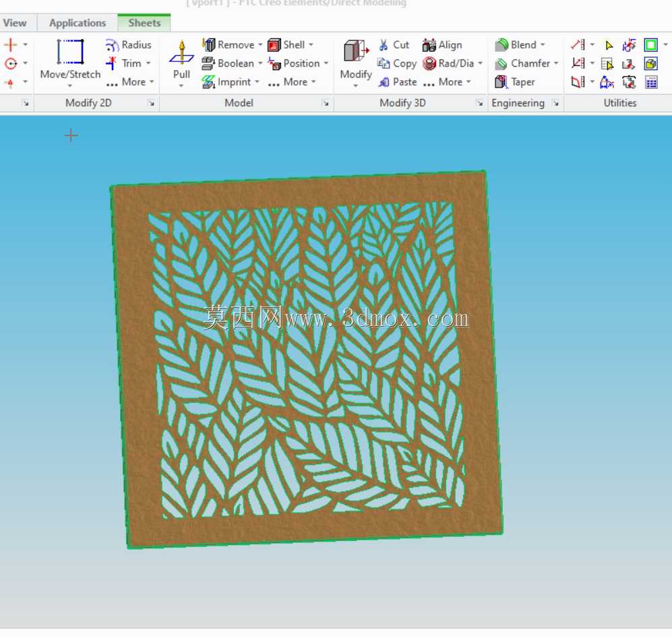Open More options in Modify 3D group

(x=447, y=82)
